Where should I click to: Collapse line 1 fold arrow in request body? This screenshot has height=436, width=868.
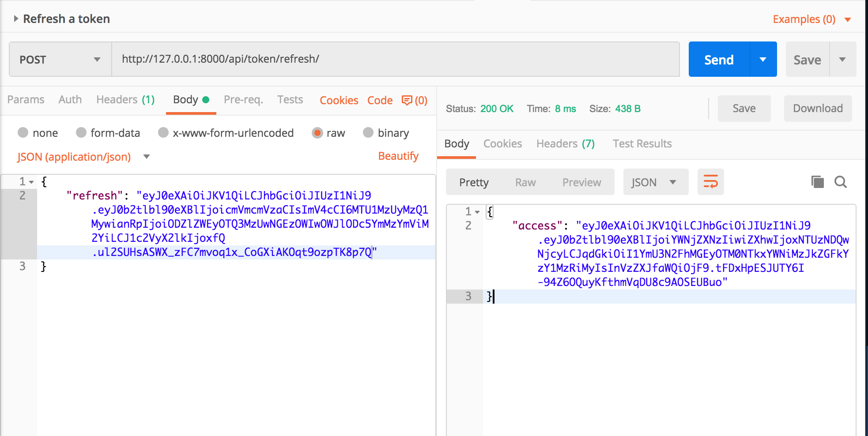(x=32, y=182)
